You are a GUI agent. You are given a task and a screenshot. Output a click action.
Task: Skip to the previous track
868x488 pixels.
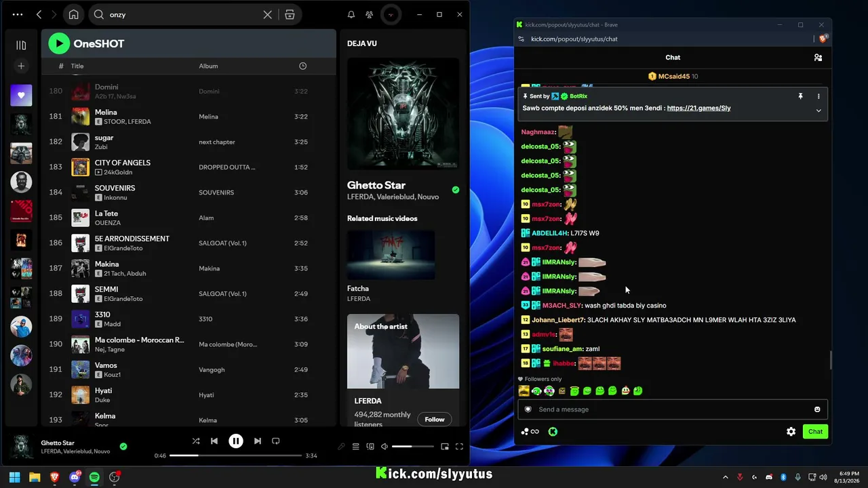coord(214,441)
